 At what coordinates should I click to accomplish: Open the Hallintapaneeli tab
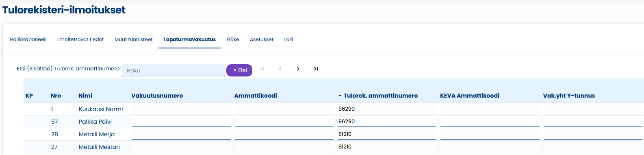pyautogui.click(x=28, y=39)
